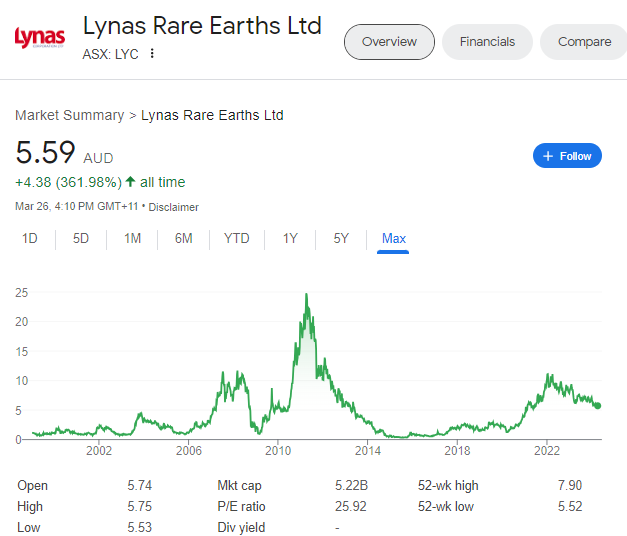
Task: Click the +4.38 (361.98%) all time change
Action: tap(100, 182)
